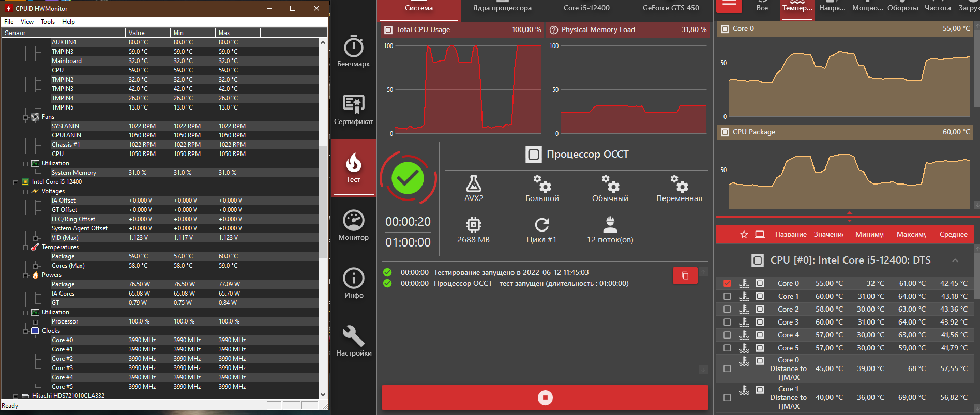Collapse the Voltages node in HWMonitor

click(x=26, y=192)
